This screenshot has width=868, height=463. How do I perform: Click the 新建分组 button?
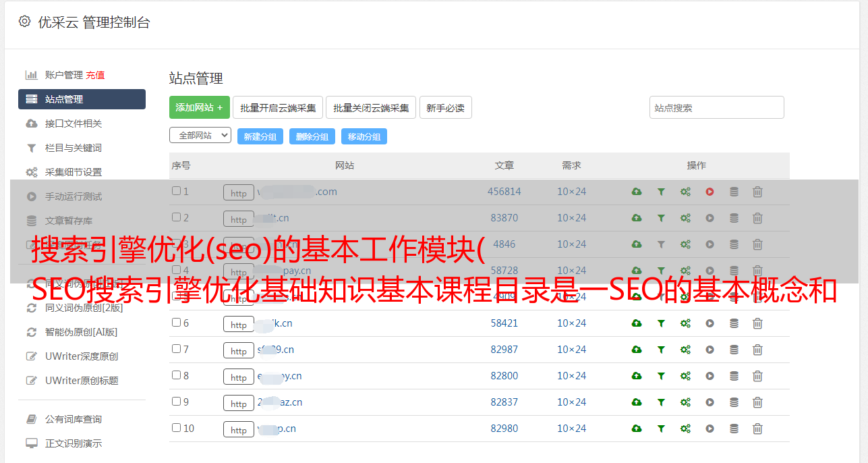[x=260, y=136]
